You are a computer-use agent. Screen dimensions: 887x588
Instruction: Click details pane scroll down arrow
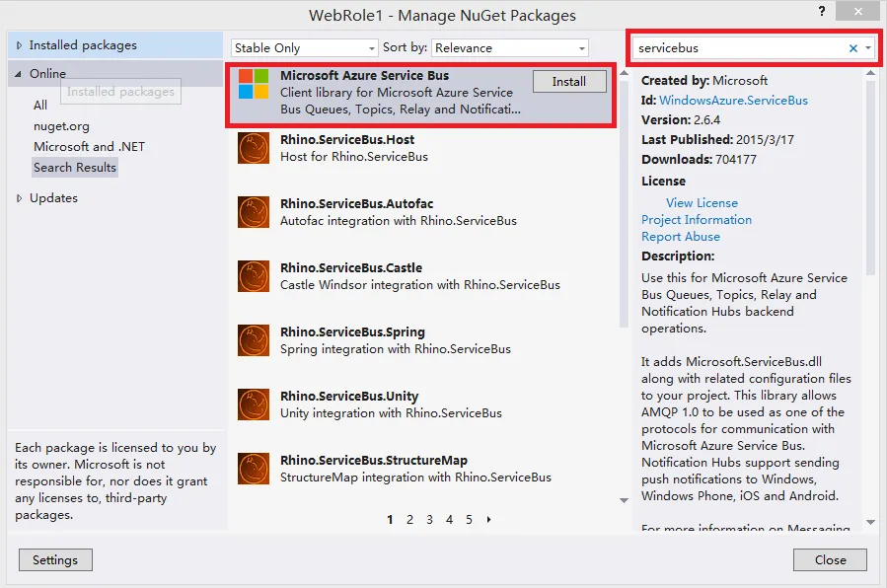[870, 523]
